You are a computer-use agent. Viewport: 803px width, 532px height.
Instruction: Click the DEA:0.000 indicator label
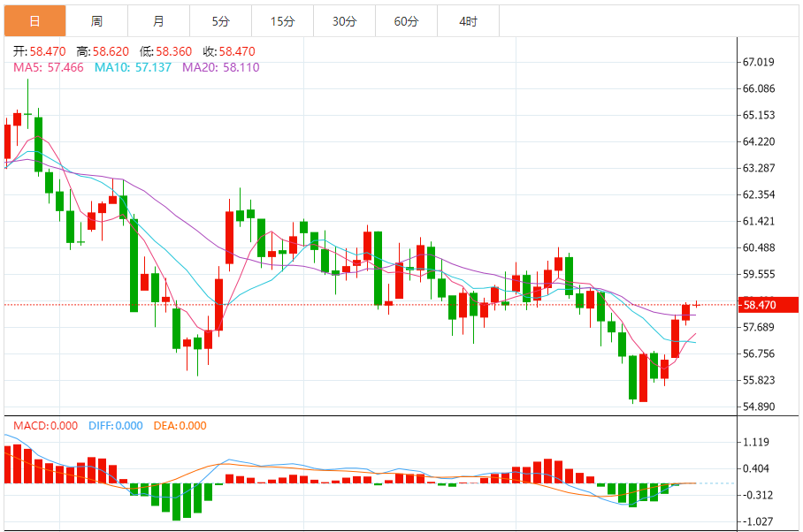pyautogui.click(x=180, y=426)
